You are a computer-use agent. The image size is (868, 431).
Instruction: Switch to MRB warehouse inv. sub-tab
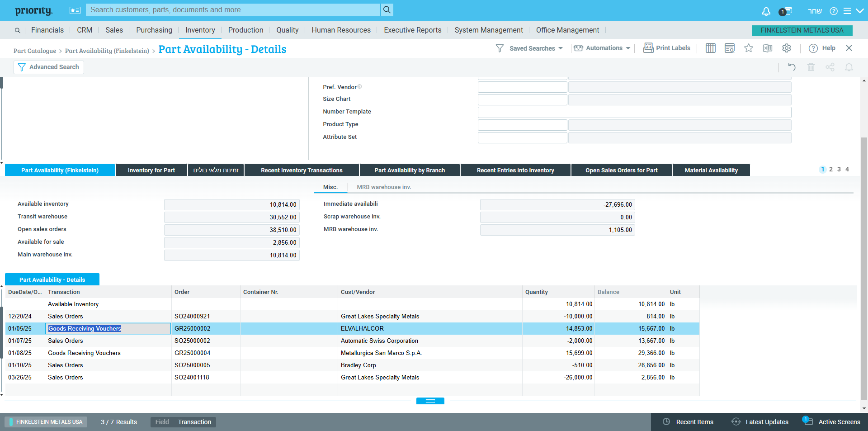[384, 187]
